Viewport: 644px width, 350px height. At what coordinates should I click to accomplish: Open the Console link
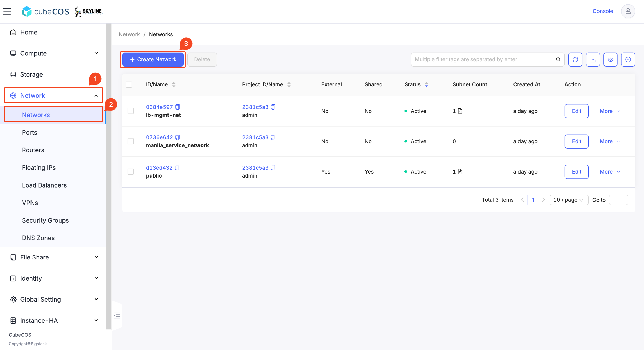pyautogui.click(x=602, y=11)
